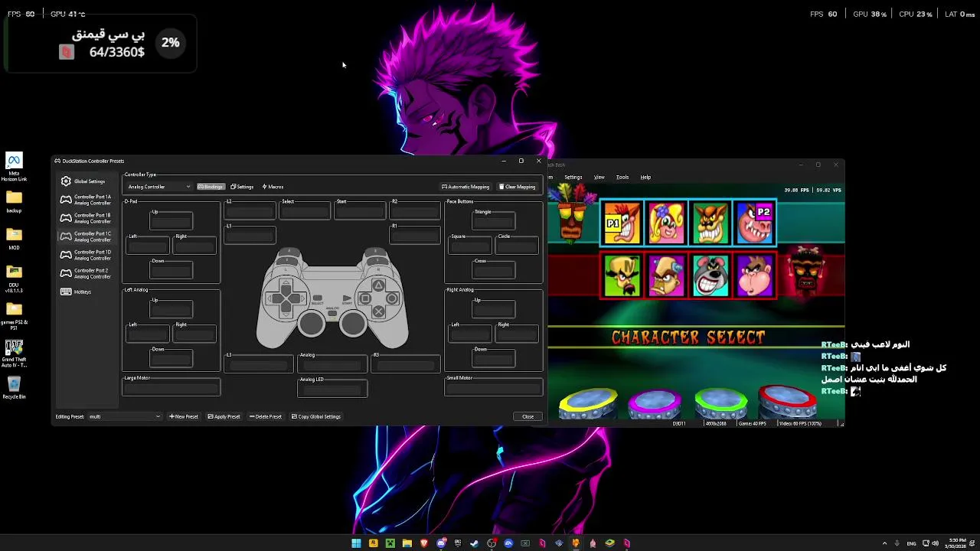
Task: Click the L2 binding field
Action: pos(250,212)
